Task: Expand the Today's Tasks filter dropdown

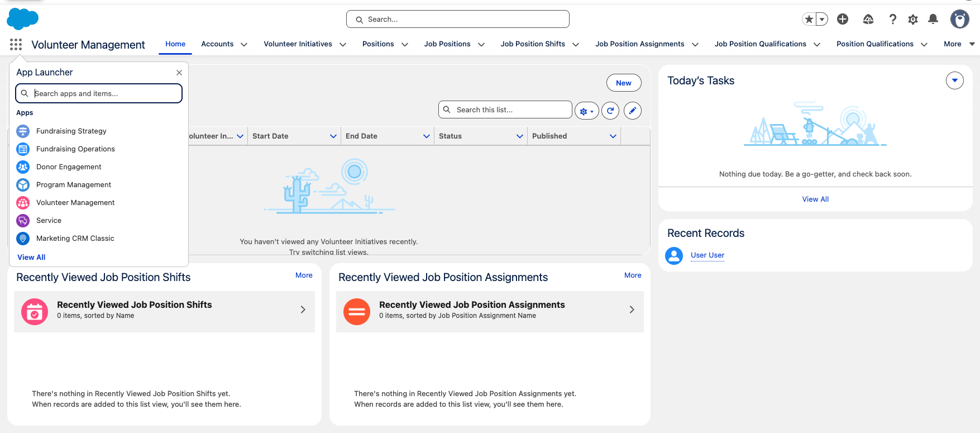Action: click(954, 80)
